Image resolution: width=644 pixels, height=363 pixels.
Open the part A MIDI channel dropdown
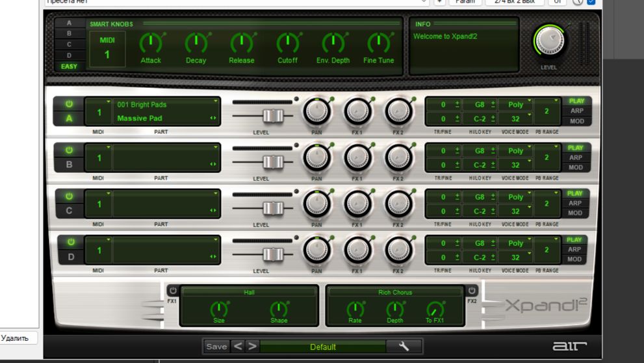pyautogui.click(x=109, y=101)
